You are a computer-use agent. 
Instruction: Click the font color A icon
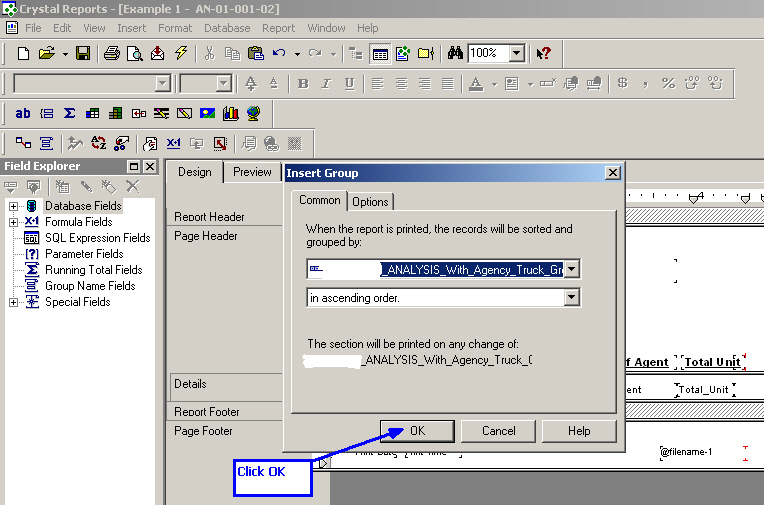(476, 84)
